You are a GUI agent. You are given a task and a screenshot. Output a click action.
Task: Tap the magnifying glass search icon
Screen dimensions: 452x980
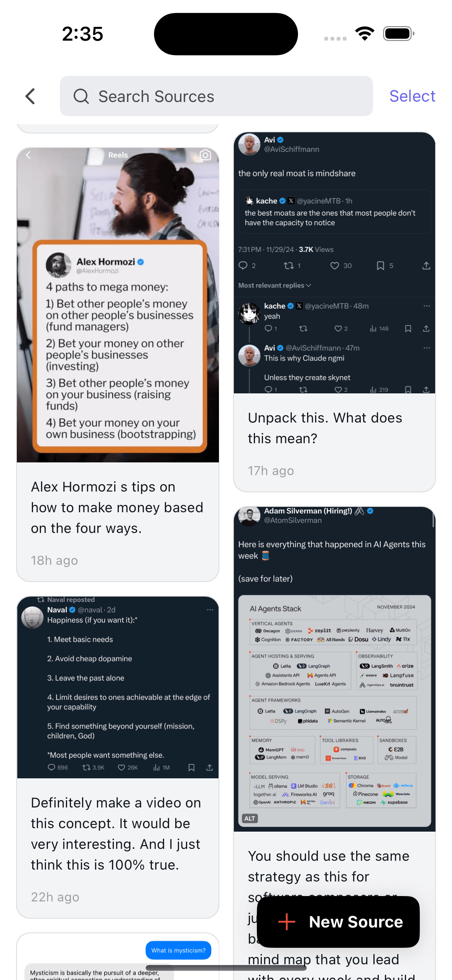81,96
